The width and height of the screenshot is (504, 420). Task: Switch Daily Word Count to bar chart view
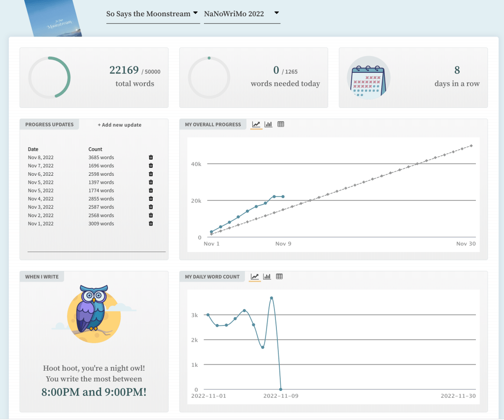[267, 277]
